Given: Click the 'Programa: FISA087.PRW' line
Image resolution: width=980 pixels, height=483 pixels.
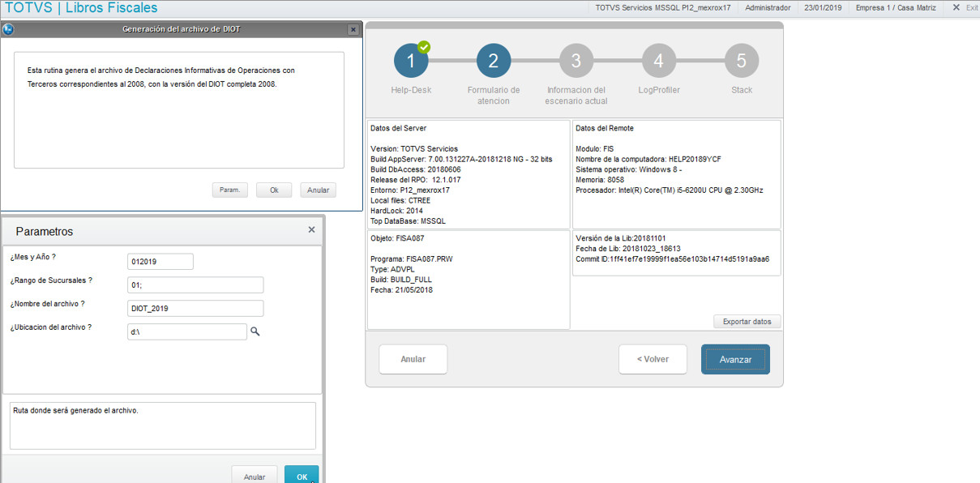Looking at the screenshot, I should tap(413, 259).
